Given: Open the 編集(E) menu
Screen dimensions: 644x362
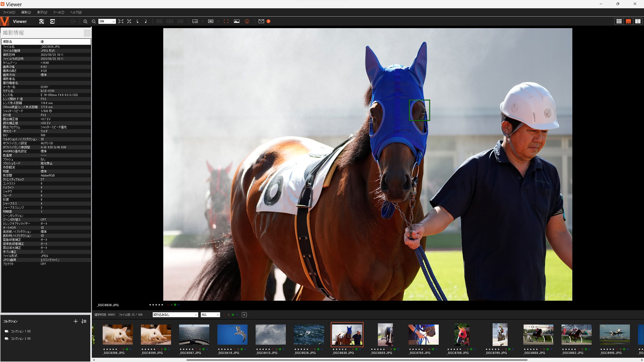Looking at the screenshot, I should tap(26, 12).
